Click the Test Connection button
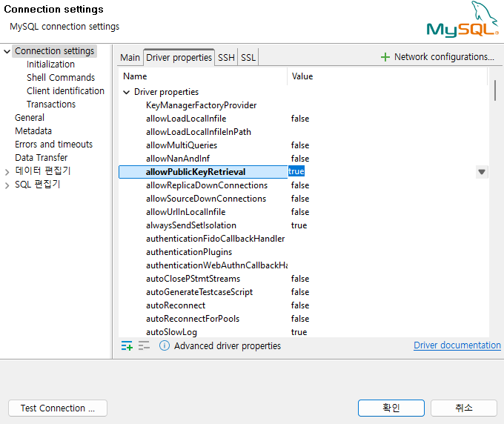The width and height of the screenshot is (504, 424). pos(58,408)
